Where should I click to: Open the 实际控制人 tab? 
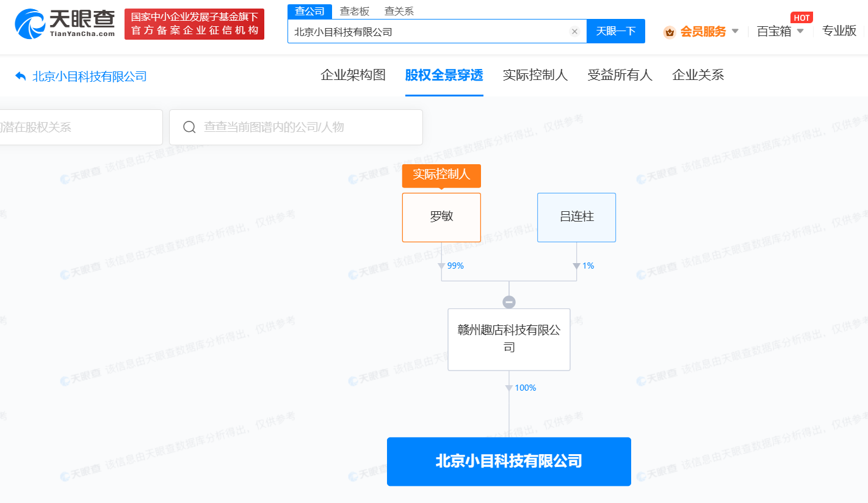tap(535, 75)
